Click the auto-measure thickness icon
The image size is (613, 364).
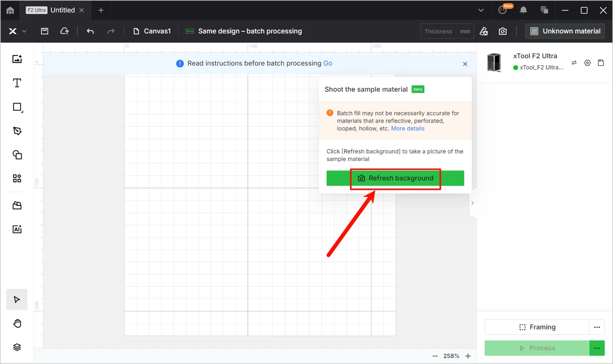[x=484, y=31]
